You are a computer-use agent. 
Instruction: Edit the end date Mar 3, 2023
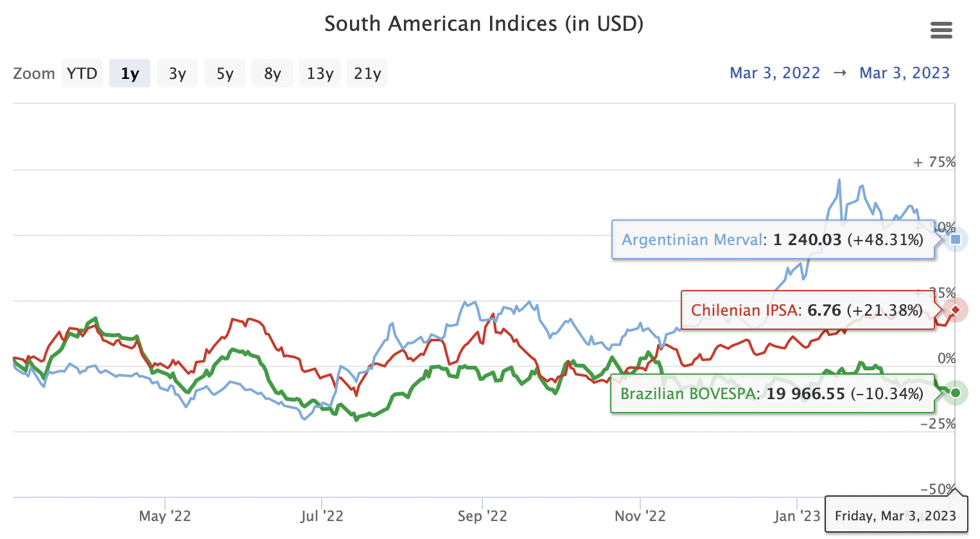click(904, 73)
